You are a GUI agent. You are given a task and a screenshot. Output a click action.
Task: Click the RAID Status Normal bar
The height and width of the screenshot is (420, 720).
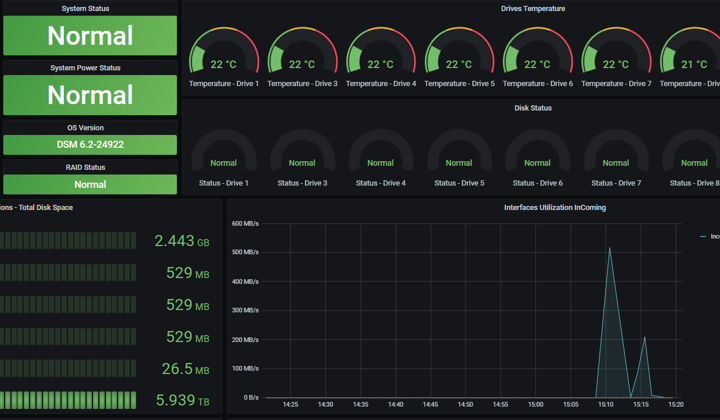(90, 185)
